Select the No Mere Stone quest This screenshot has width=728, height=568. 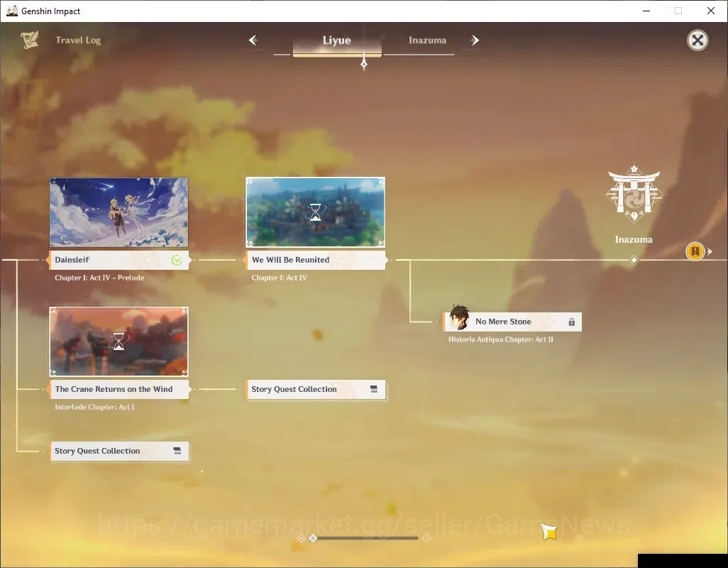512,322
